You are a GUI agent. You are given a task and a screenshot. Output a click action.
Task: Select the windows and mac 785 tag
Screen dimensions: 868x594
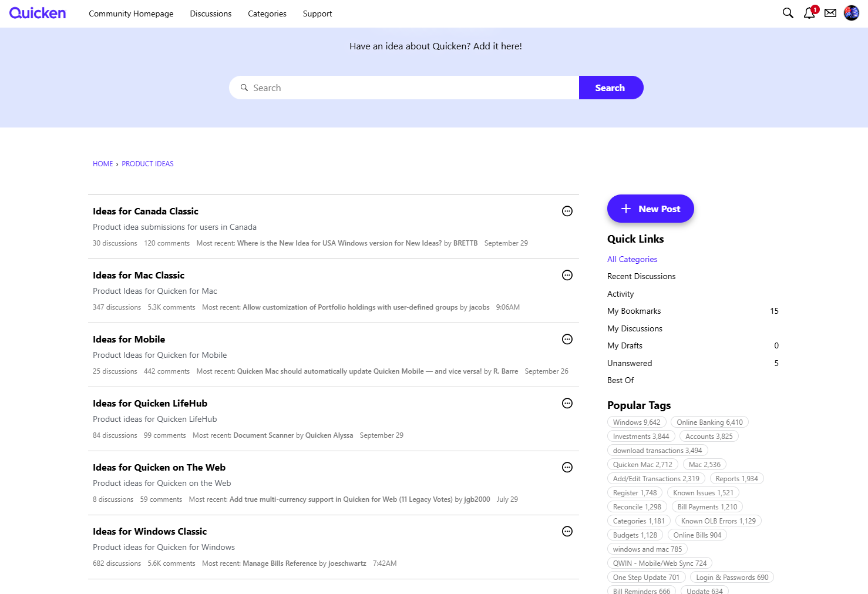647,549
